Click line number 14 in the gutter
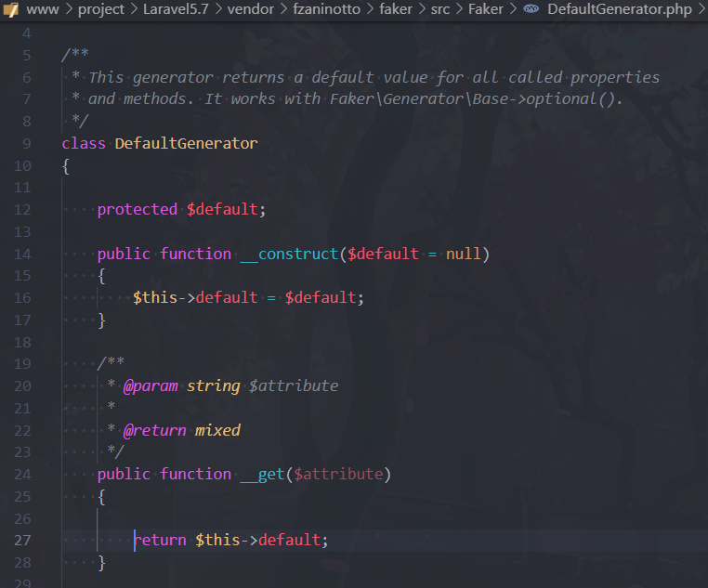This screenshot has height=588, width=708. click(22, 255)
